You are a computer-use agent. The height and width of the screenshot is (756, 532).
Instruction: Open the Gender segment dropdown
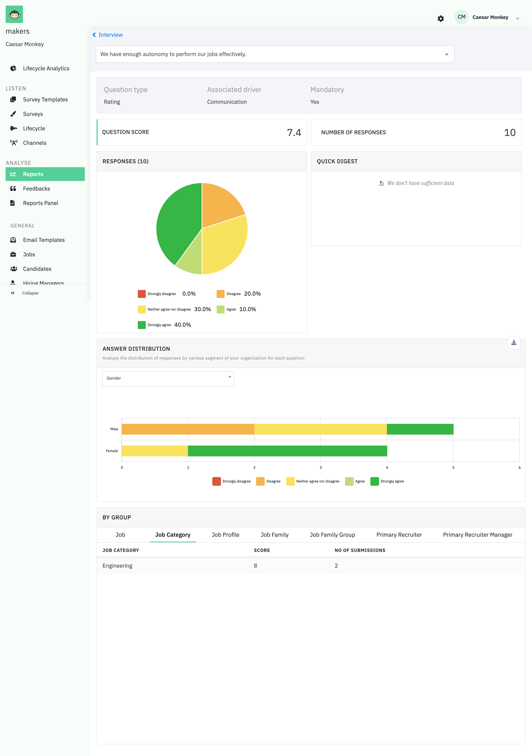[168, 379]
